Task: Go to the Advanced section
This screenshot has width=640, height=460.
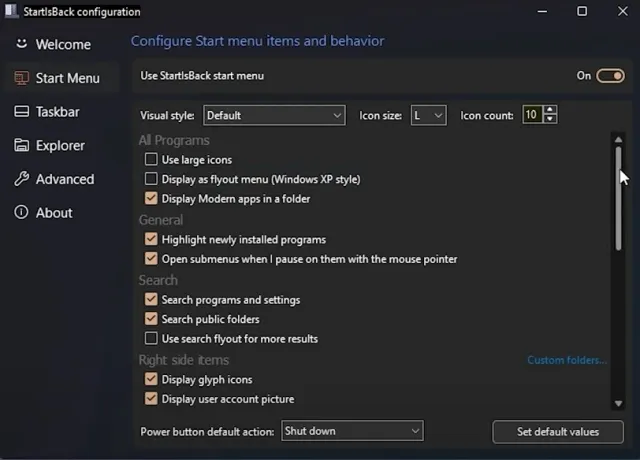Action: (x=65, y=179)
